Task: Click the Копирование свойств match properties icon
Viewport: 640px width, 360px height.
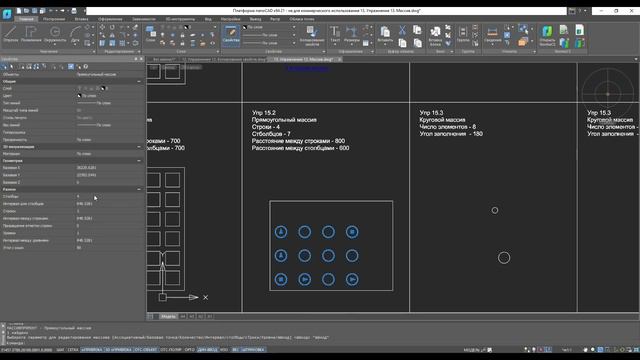Action: (312, 36)
